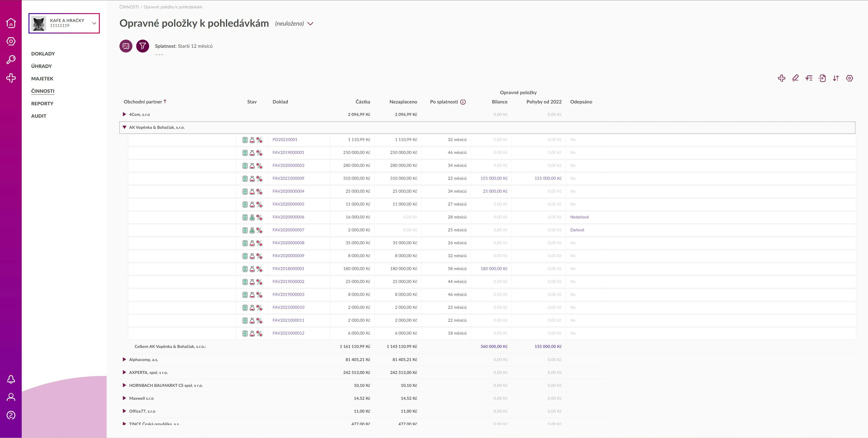This screenshot has height=438, width=868.
Task: Collapse the AK Vopěnka & Bohačiak group
Action: (124, 127)
